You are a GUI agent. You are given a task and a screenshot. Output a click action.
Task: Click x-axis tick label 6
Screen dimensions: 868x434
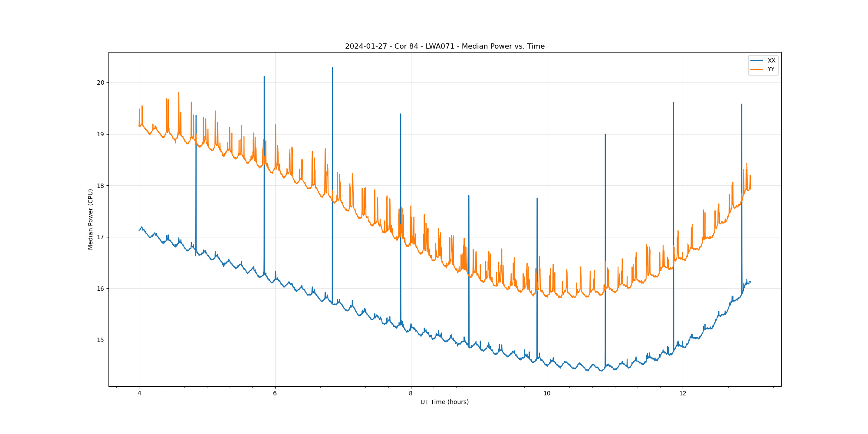click(275, 394)
